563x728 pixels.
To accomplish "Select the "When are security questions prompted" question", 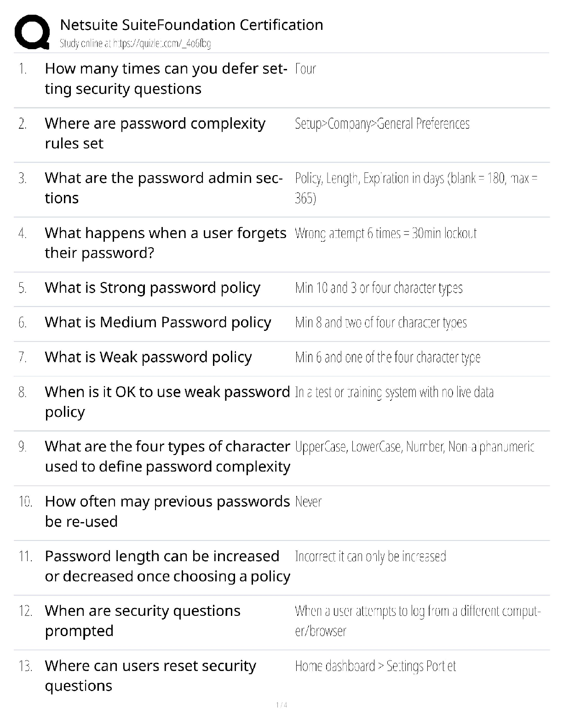I will [143, 620].
